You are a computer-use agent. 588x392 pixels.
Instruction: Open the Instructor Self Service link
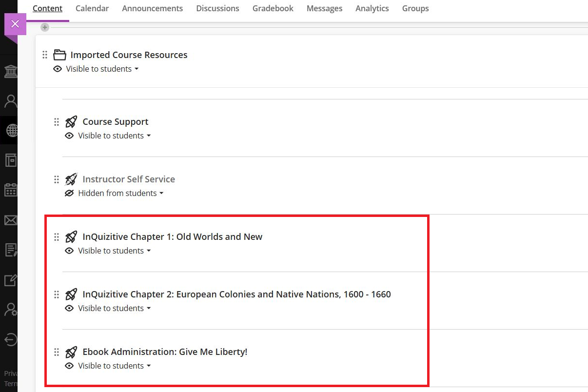click(x=129, y=179)
